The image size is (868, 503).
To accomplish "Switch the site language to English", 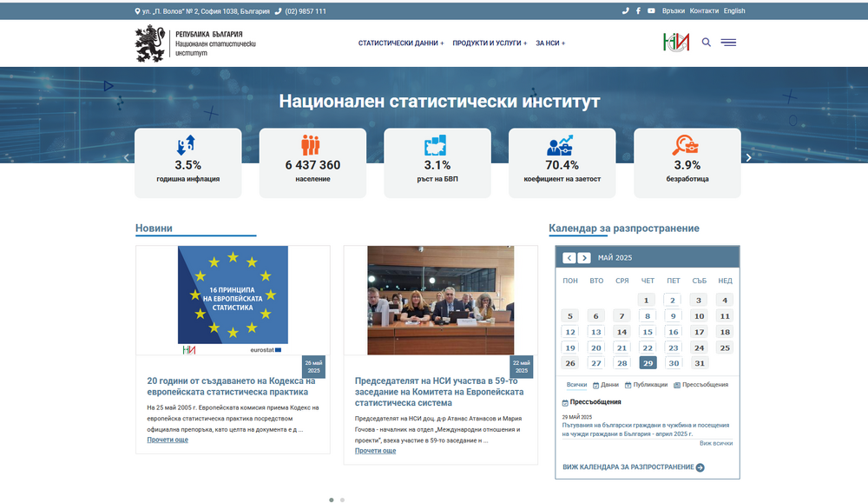I will (734, 10).
